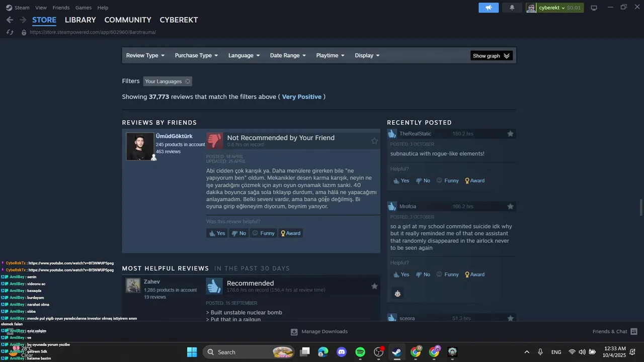Open the cyberekt account dropdown
This screenshot has width=644, height=362.
click(x=559, y=8)
